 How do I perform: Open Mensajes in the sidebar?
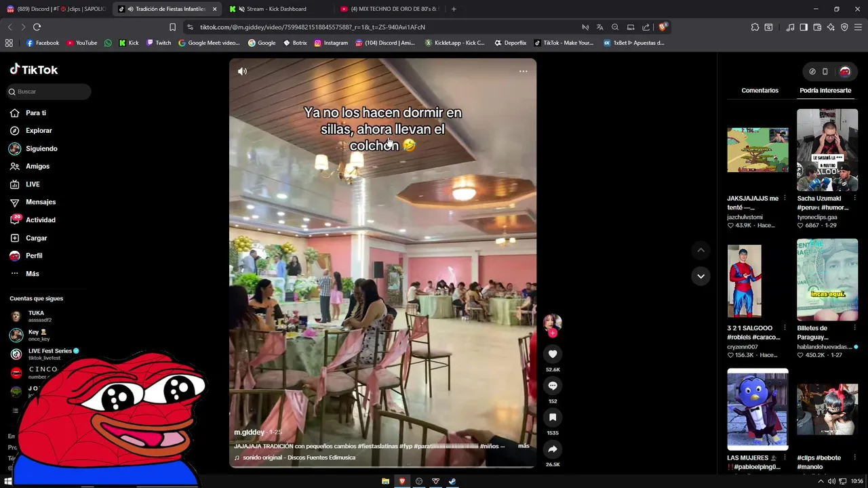coord(41,202)
